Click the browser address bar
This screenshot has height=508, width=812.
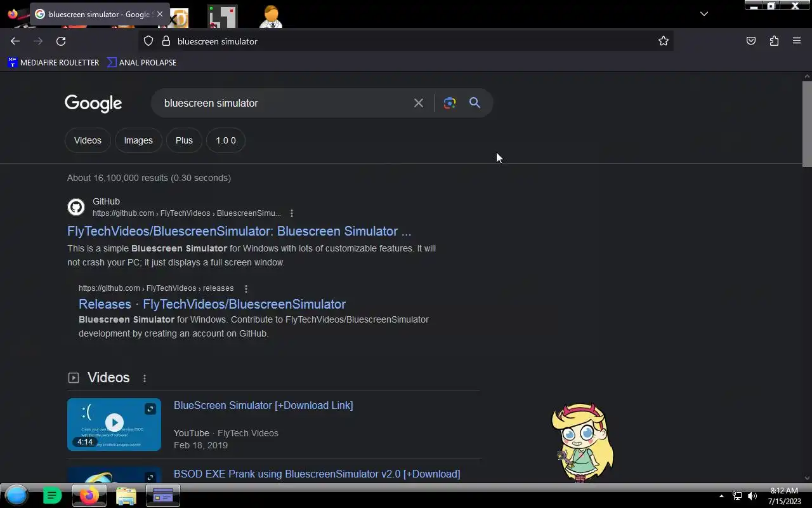point(406,41)
